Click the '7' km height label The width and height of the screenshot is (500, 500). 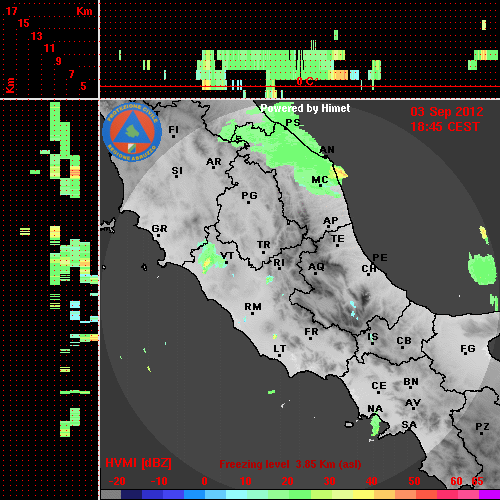click(71, 74)
